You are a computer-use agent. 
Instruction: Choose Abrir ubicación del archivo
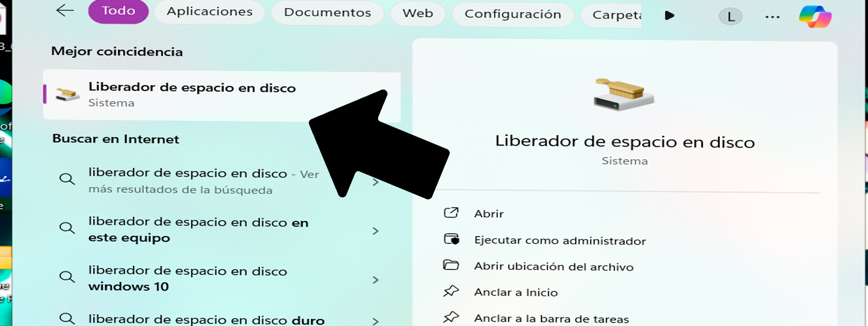(x=554, y=267)
